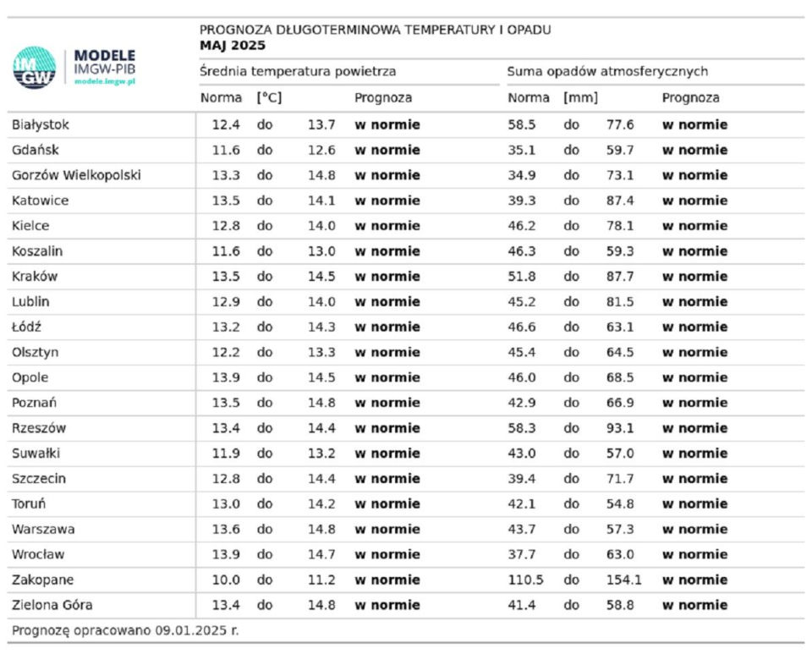The height and width of the screenshot is (660, 812).
Task: Click the "Warszawa" row label
Action: coord(43,530)
